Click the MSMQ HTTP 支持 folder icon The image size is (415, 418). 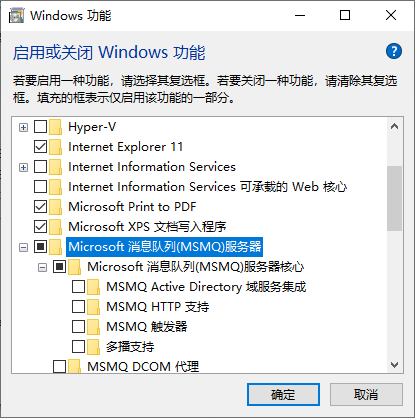[93, 307]
